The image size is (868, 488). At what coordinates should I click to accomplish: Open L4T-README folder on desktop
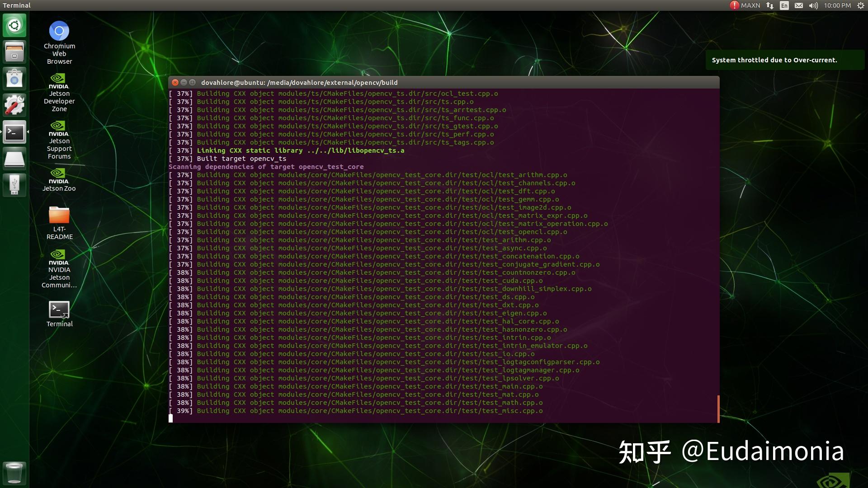[59, 216]
